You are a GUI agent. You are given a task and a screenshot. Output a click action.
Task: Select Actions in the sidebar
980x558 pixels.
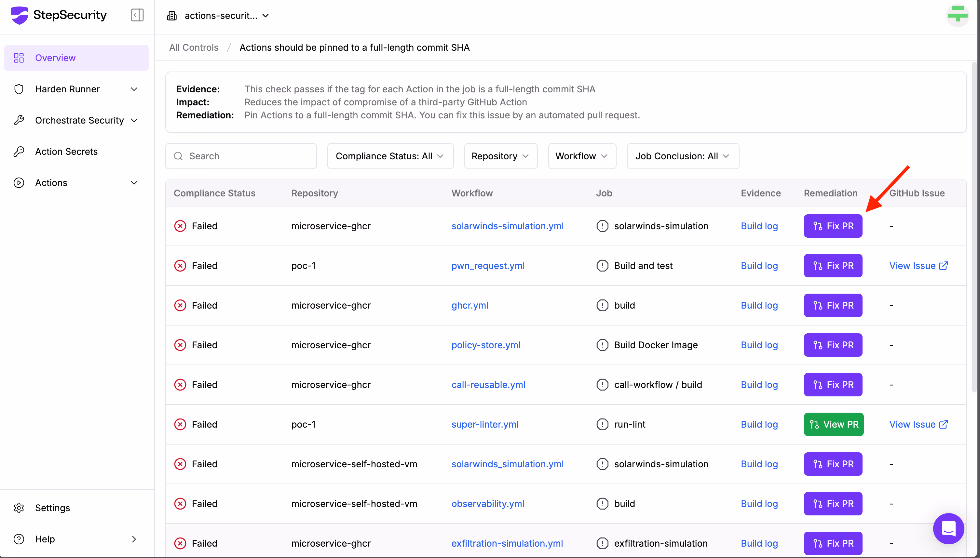(x=76, y=183)
